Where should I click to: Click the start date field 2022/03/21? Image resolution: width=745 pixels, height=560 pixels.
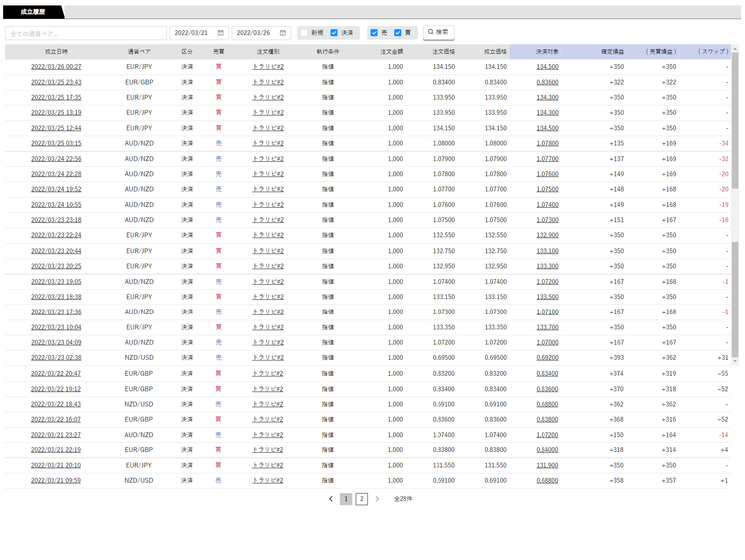pos(199,33)
